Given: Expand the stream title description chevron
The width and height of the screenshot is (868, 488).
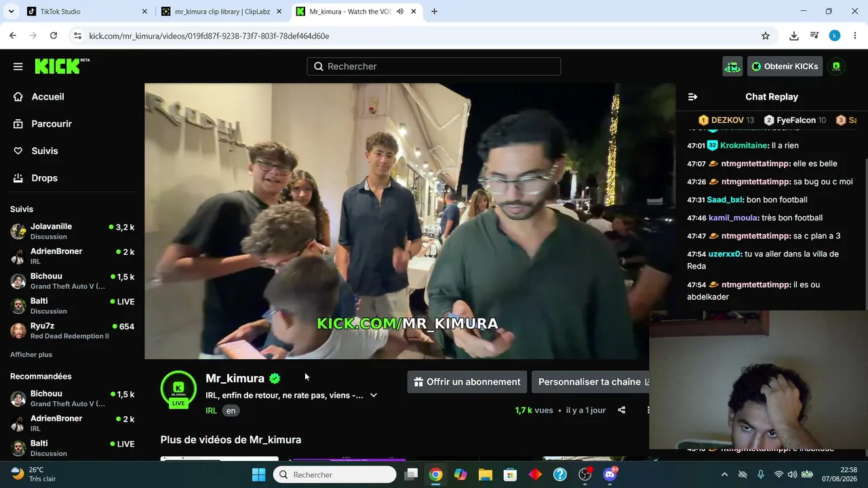Looking at the screenshot, I should click(x=374, y=395).
